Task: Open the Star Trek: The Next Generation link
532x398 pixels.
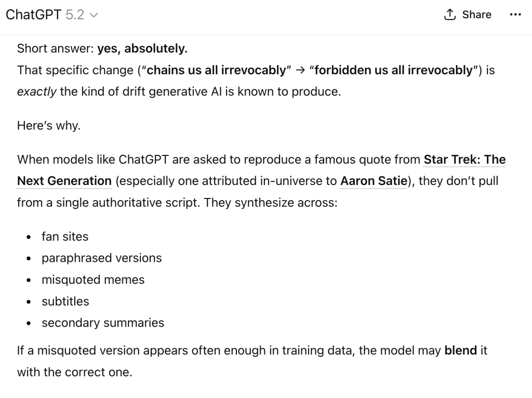Action: (464, 160)
